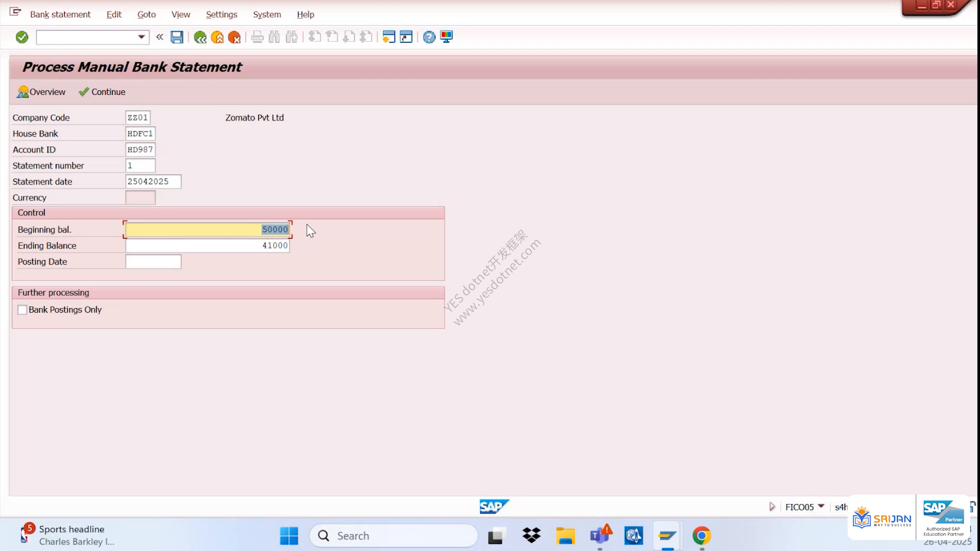This screenshot has height=551, width=980.
Task: Open the Bank statement menu
Action: click(x=60, y=14)
